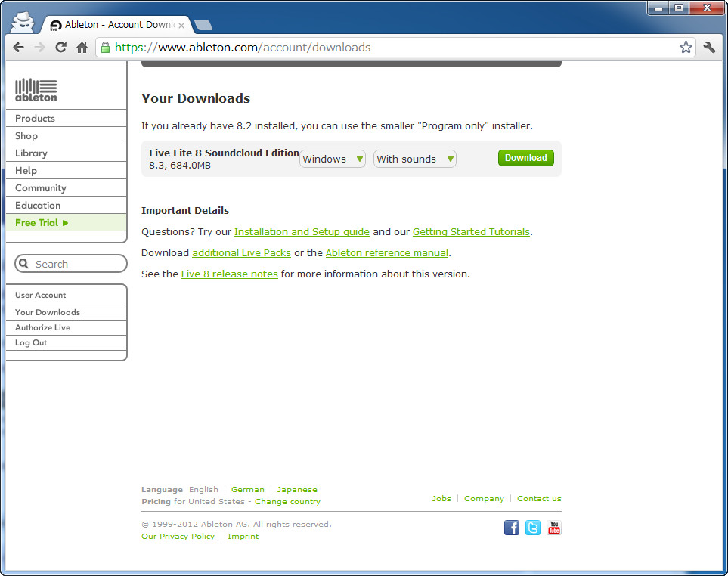Open Ableton's Twitter page icon
The height and width of the screenshot is (576, 728).
click(533, 528)
